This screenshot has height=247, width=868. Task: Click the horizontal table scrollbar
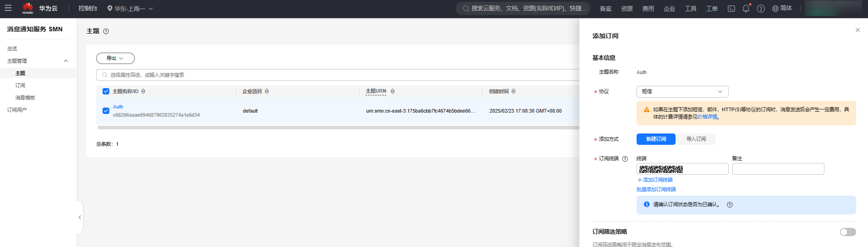point(338,128)
